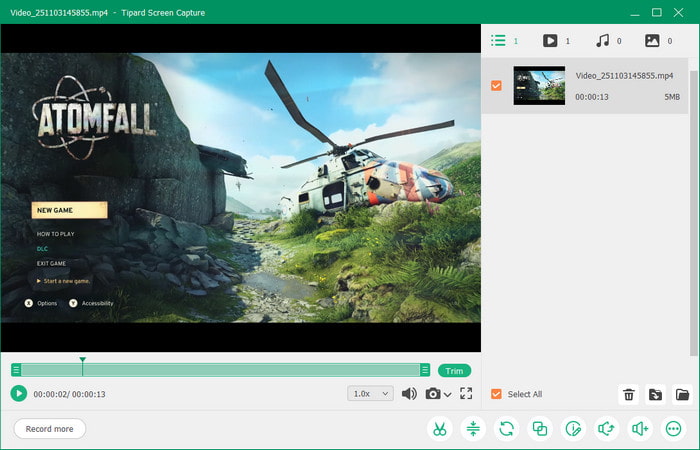Open the scissors clip tool

coord(440,429)
